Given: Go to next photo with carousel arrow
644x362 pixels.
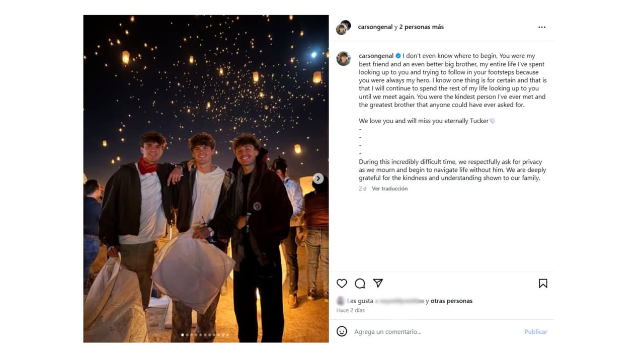Looking at the screenshot, I should [318, 178].
